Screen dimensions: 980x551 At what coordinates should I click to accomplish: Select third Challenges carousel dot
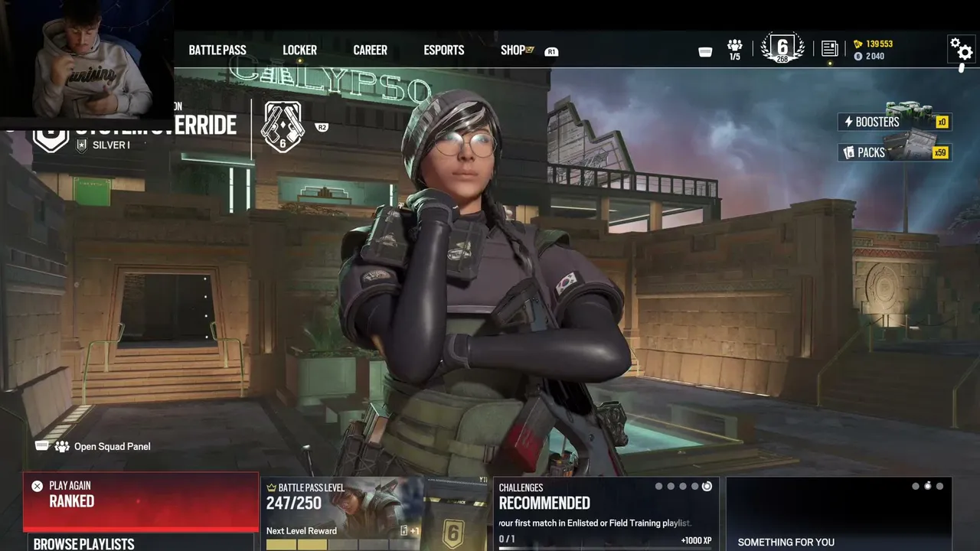coord(683,486)
